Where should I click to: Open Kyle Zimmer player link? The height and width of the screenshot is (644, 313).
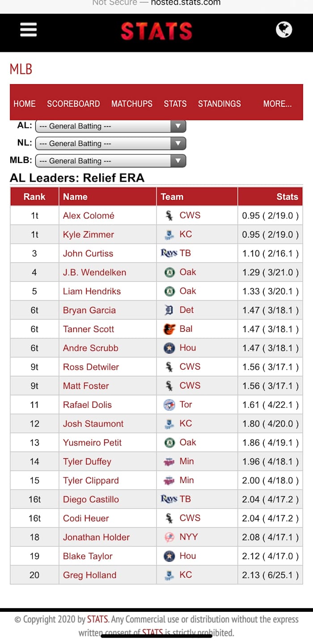coord(89,235)
